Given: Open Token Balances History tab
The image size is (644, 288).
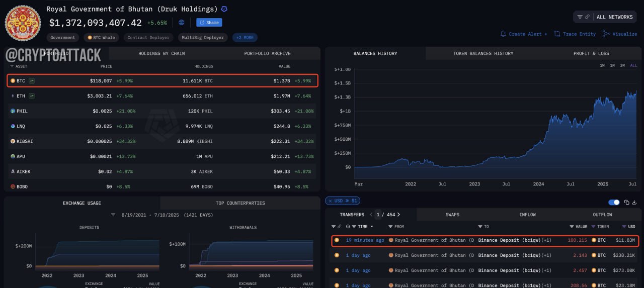Looking at the screenshot, I should [x=483, y=53].
